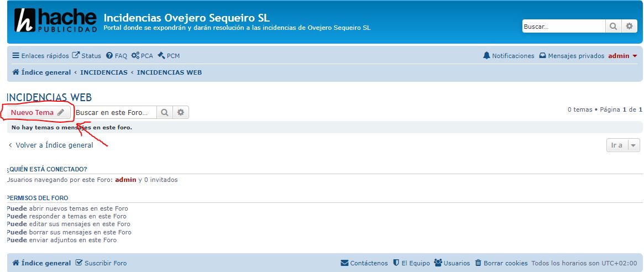Viewport: 644px width, 272px height.
Task: Open INCIDENCIAS breadcrumb link
Action: point(104,72)
